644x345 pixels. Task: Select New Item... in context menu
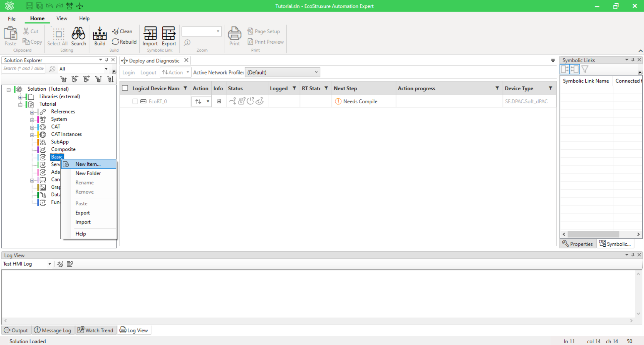click(89, 164)
